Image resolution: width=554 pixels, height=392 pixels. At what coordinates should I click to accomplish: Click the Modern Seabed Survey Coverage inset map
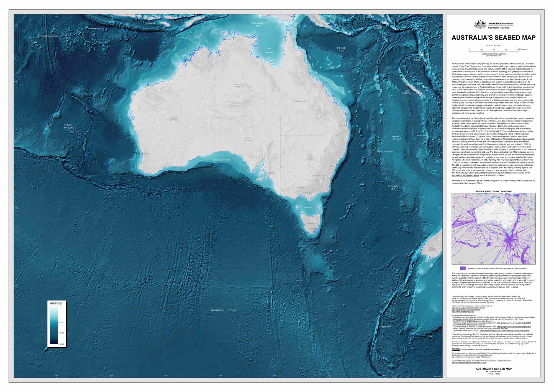coord(493,229)
